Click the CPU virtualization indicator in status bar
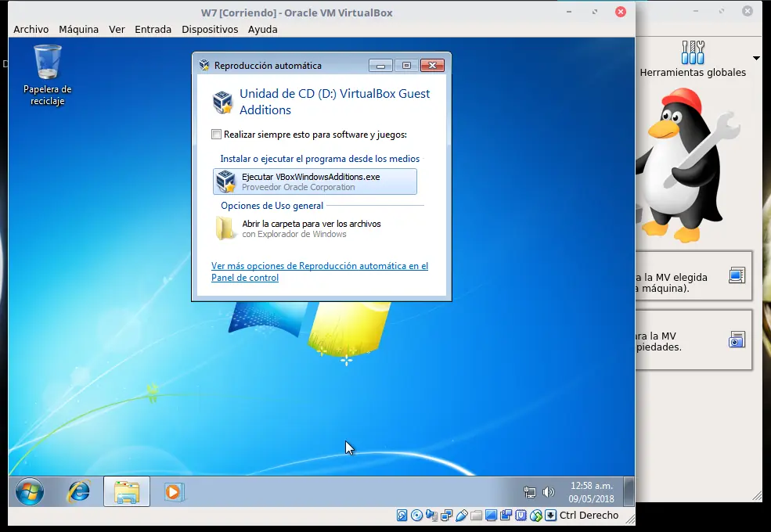771x532 pixels. [x=521, y=516]
